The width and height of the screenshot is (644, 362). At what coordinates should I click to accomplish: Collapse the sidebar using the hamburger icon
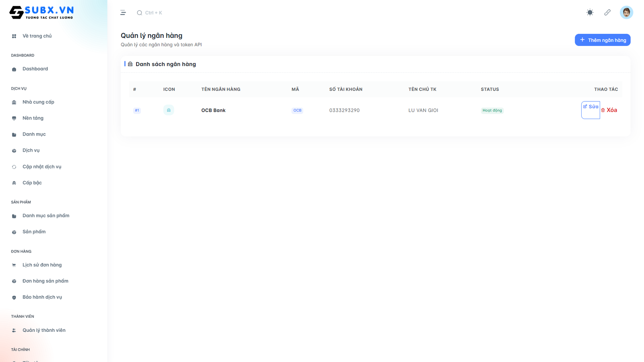[x=123, y=12]
